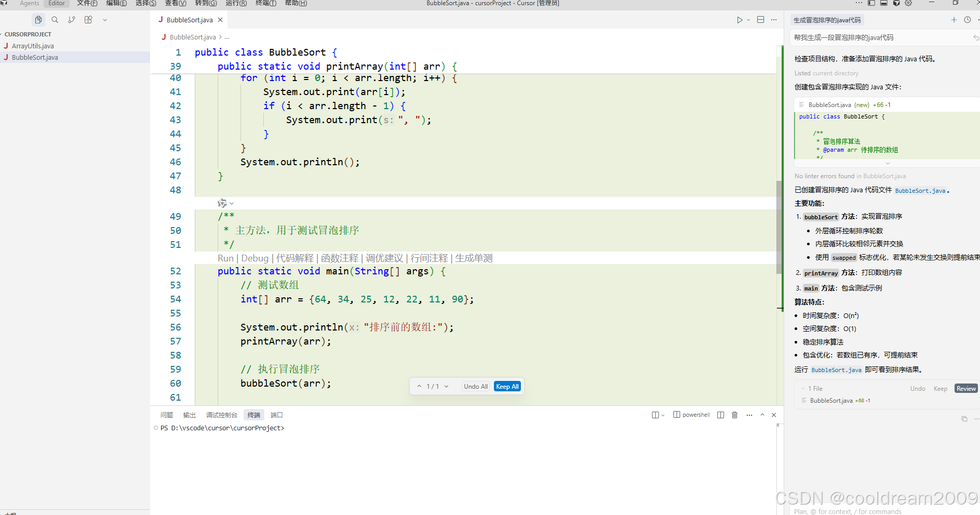Open terminal panel more actions ellipsis
This screenshot has width=980, height=515.
coord(749,415)
